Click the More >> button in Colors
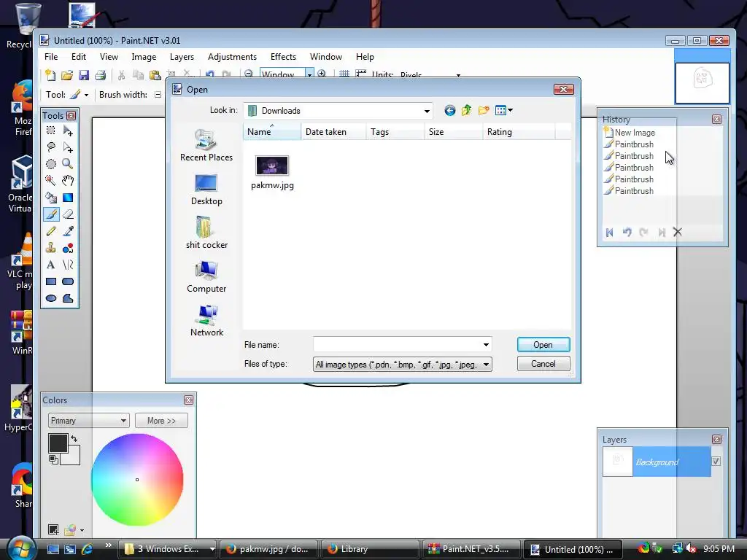The image size is (747, 560). pyautogui.click(x=161, y=421)
